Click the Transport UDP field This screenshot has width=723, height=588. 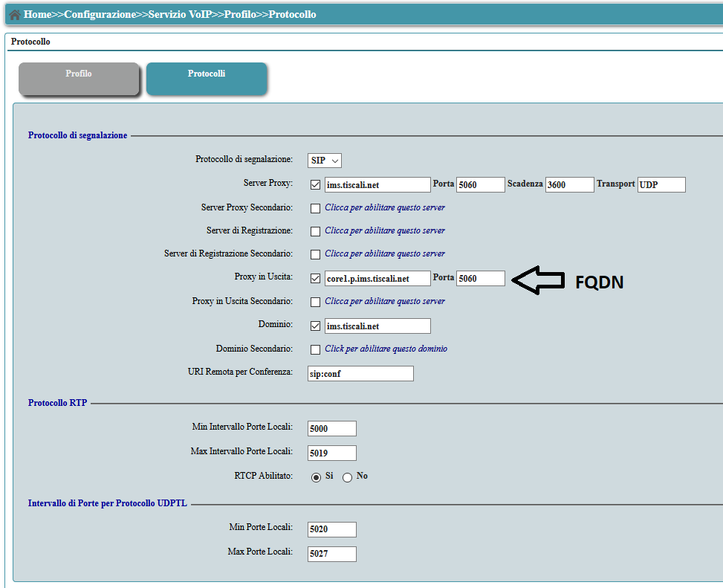[x=661, y=185]
